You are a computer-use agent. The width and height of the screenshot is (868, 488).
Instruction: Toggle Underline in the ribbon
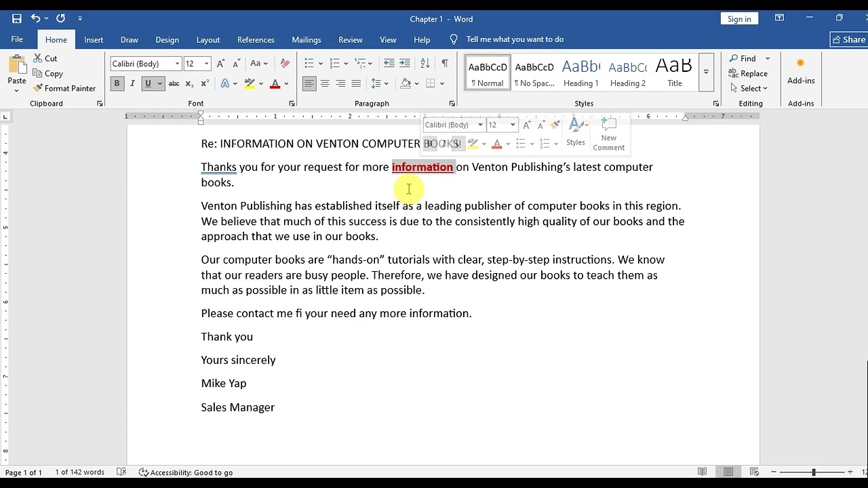[147, 83]
